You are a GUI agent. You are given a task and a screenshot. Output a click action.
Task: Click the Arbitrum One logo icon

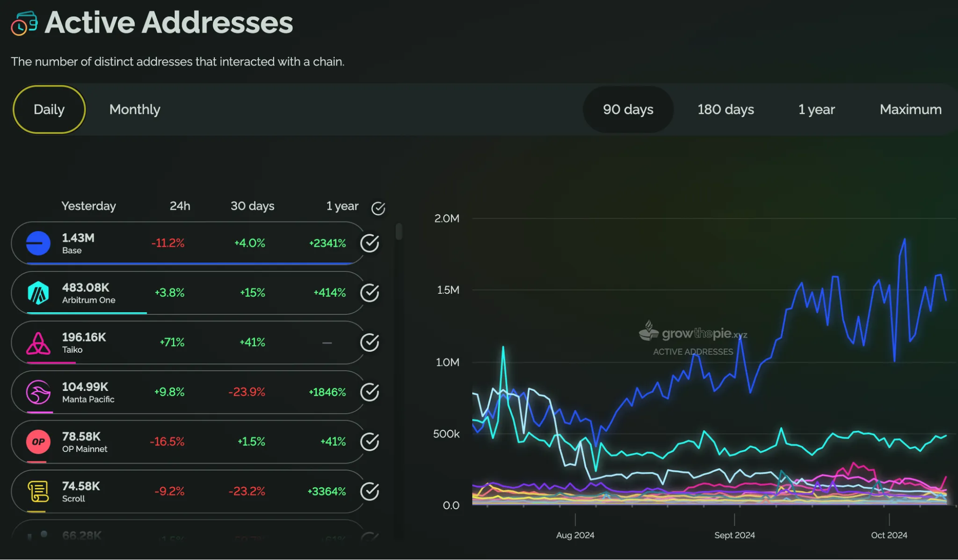coord(38,293)
